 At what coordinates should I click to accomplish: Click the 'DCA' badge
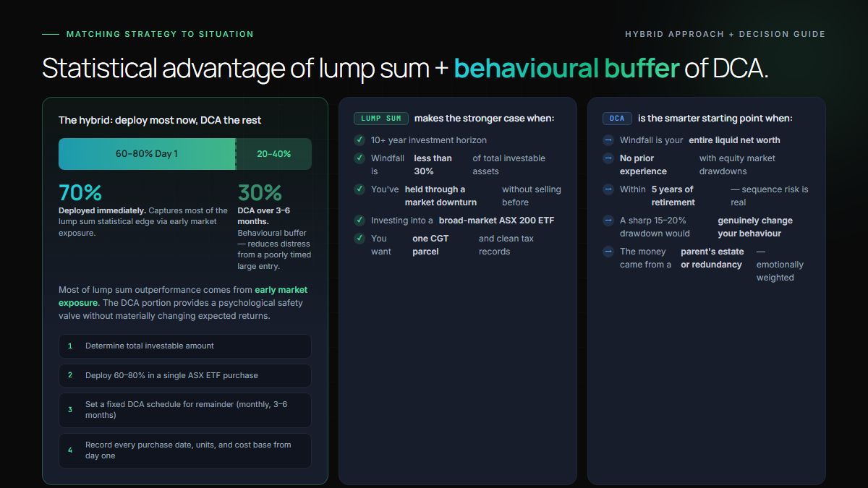point(617,119)
